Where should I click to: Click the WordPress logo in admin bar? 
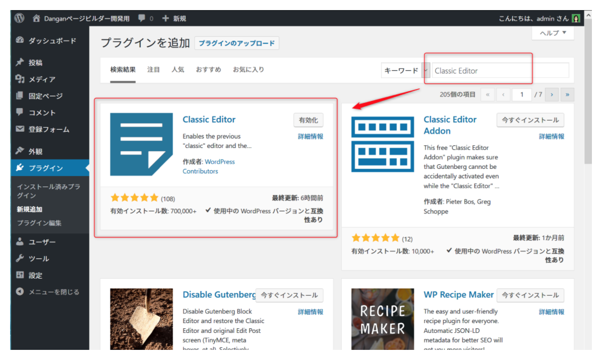(x=20, y=18)
